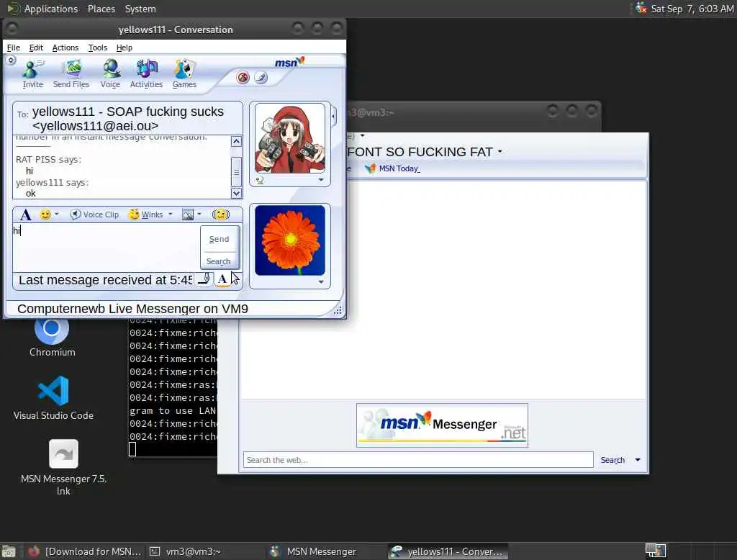Viewport: 737px width, 560px height.
Task: Click Search next to the web search box
Action: tap(612, 460)
